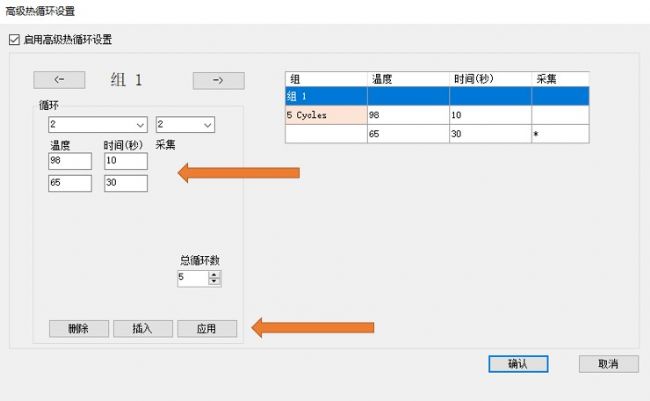
Task: Click the 采集 asterisk cell in table
Action: (x=559, y=133)
